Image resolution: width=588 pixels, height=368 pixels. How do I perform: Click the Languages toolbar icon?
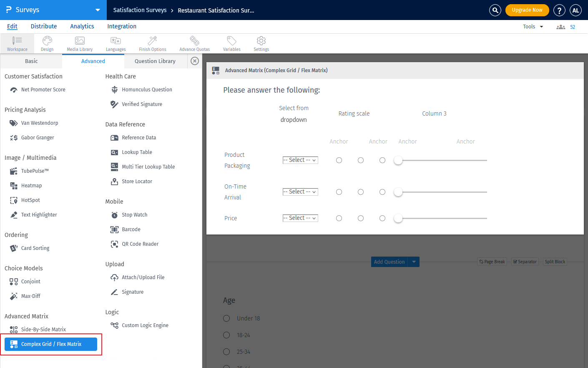[x=116, y=41]
